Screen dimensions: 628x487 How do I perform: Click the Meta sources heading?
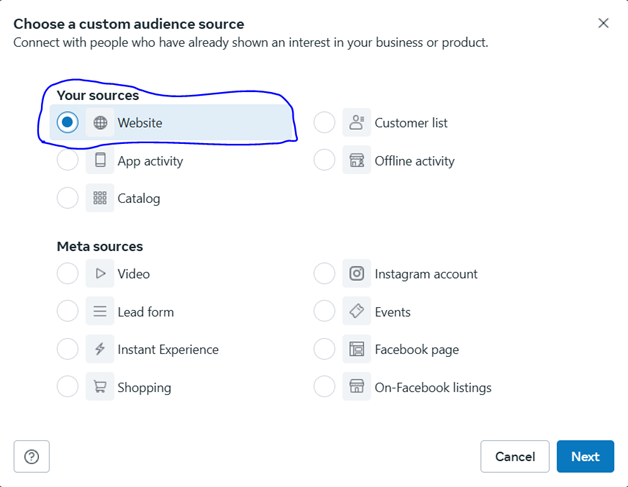tap(100, 246)
